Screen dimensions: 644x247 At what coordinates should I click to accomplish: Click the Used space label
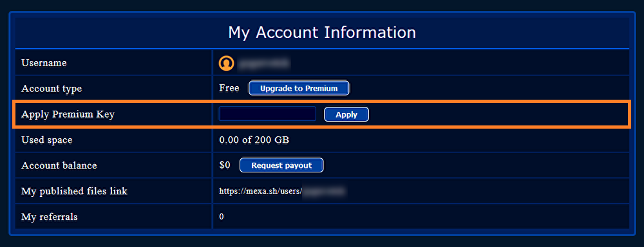pos(47,140)
